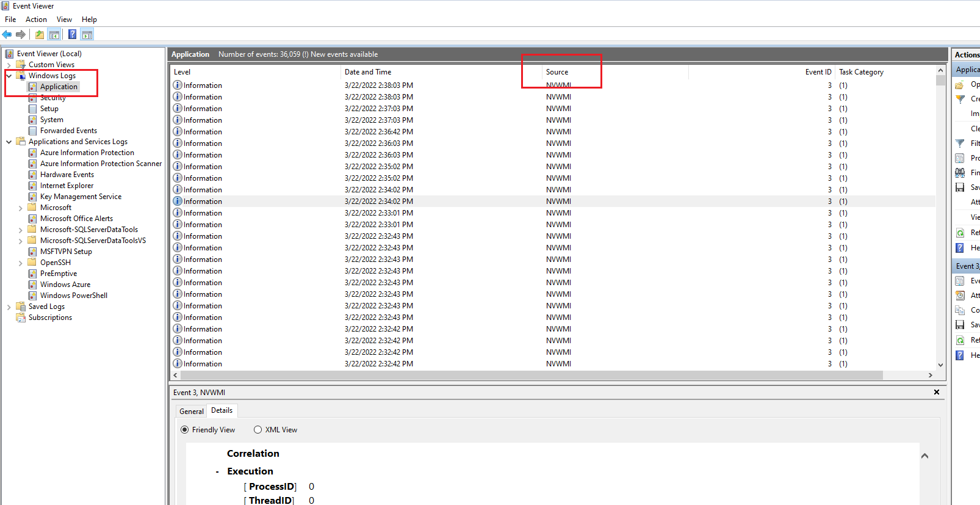Click the Refresh icon in Actions pane
The width and height of the screenshot is (980, 505).
[x=960, y=233]
